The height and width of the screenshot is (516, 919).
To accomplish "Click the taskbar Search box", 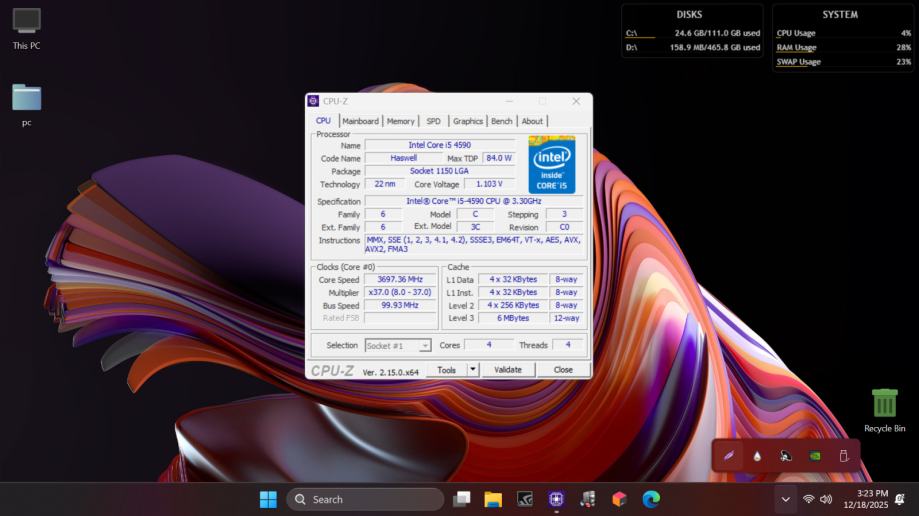I will (364, 499).
